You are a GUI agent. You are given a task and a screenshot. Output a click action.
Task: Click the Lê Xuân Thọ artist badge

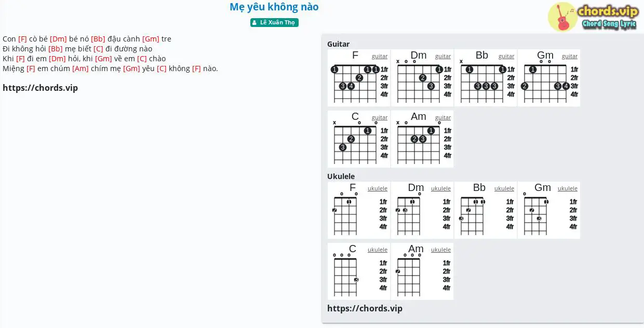click(x=274, y=22)
